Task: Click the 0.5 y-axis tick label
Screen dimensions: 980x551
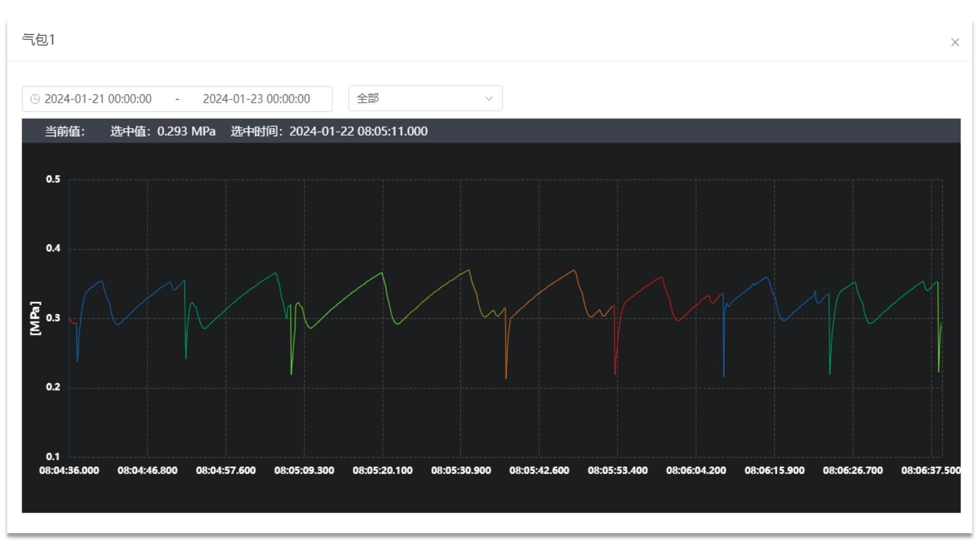Action: [53, 179]
